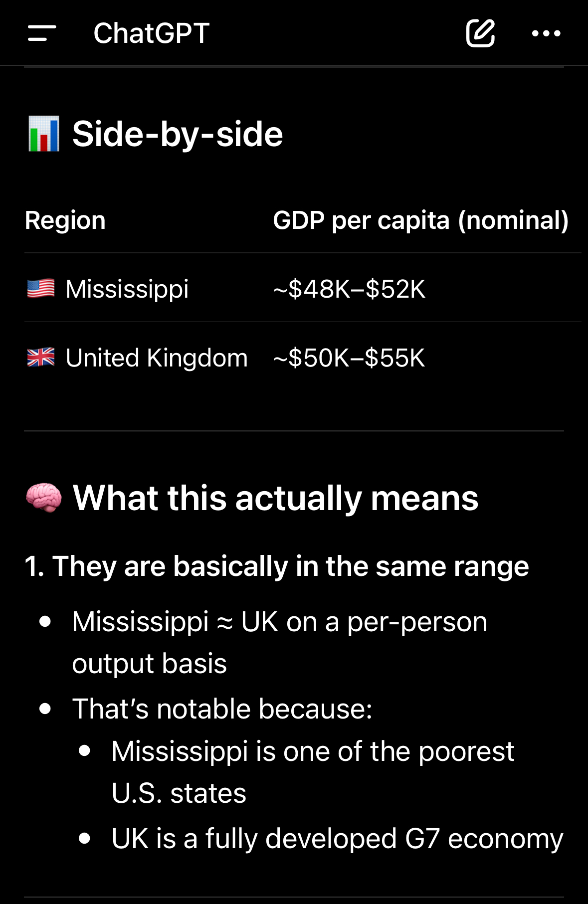The width and height of the screenshot is (588, 904).
Task: Tap UK is a fully developed G7 economy
Action: [337, 839]
